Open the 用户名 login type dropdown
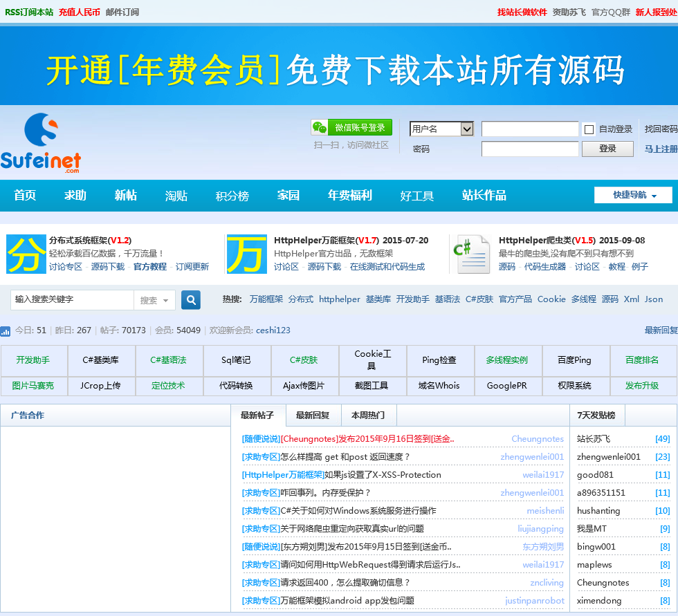 [x=441, y=129]
